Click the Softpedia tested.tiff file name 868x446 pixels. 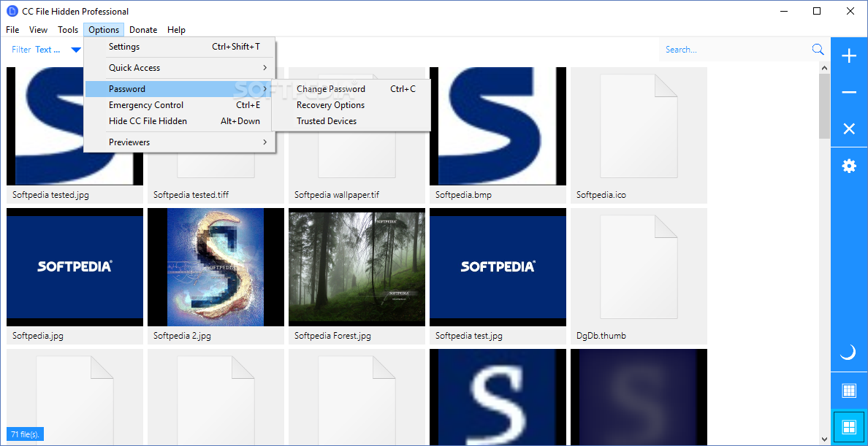tap(191, 195)
